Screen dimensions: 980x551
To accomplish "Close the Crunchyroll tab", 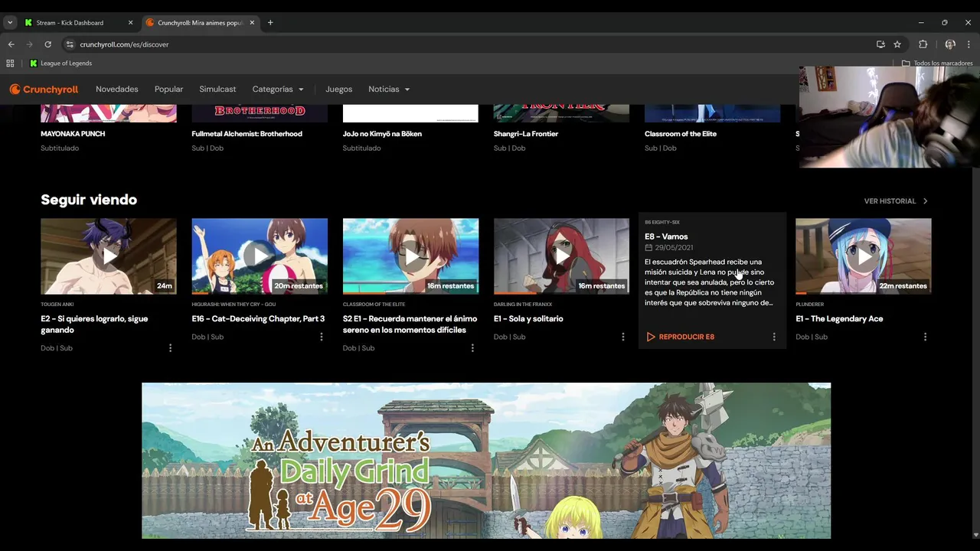I will (x=252, y=23).
